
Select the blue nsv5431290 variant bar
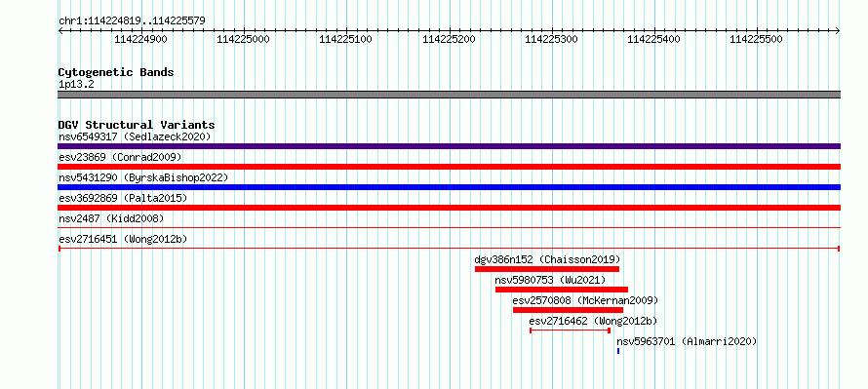(x=449, y=187)
